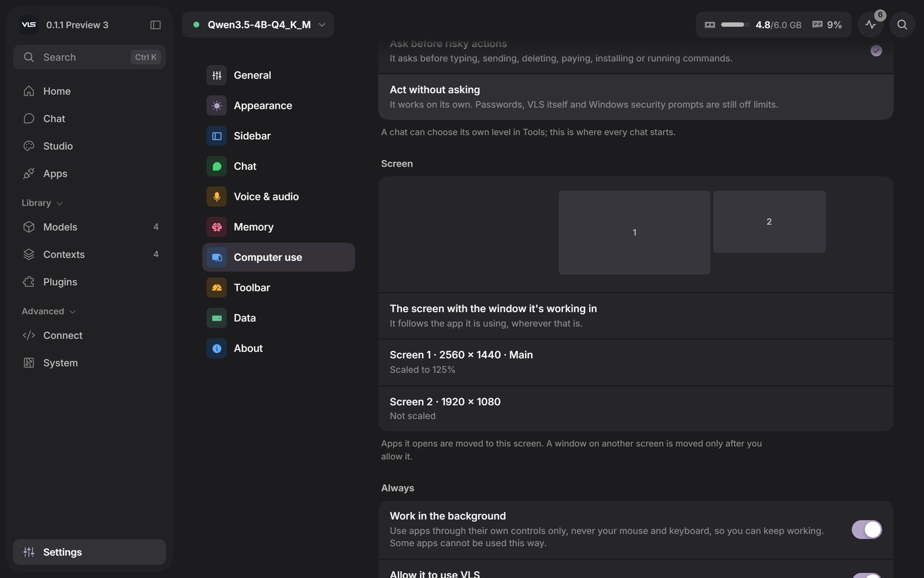This screenshot has width=924, height=578.
Task: Choose the screen with the working window
Action: coord(636,316)
